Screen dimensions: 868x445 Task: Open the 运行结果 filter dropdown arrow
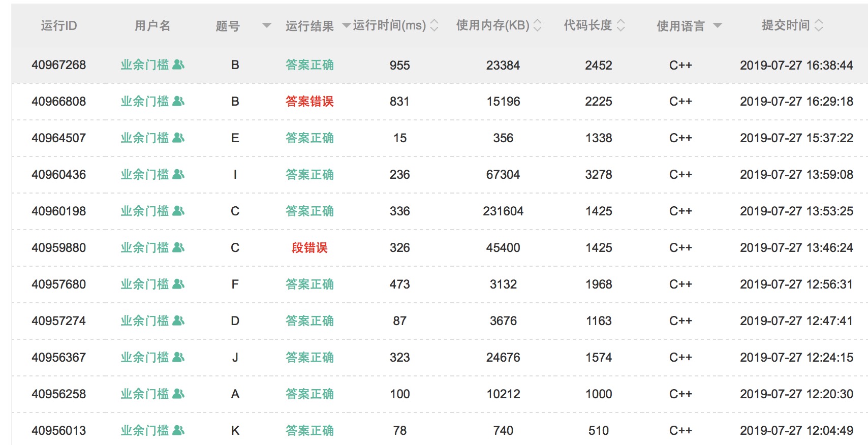346,25
